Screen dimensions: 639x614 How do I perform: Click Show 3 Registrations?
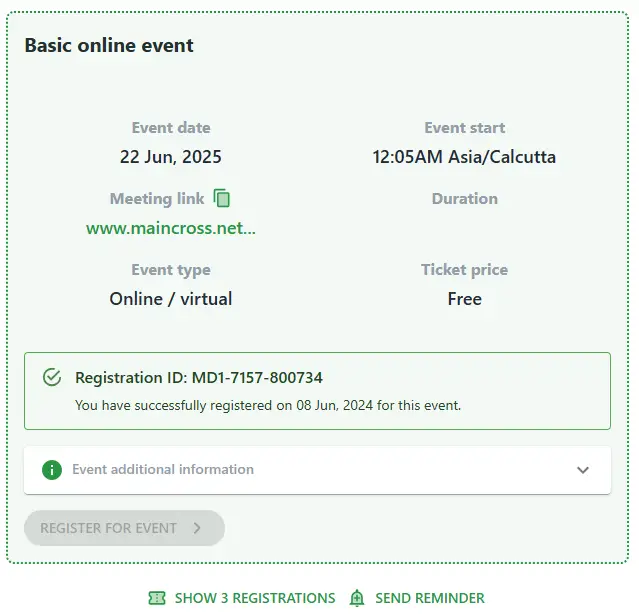click(255, 598)
